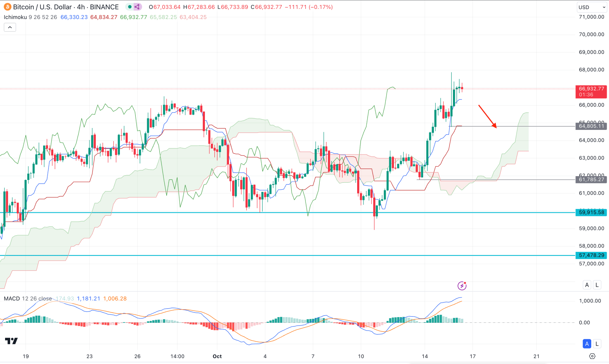Viewport: 609px width, 364px height.
Task: Click Ichimoku base line value 64,834.27
Action: click(x=104, y=17)
